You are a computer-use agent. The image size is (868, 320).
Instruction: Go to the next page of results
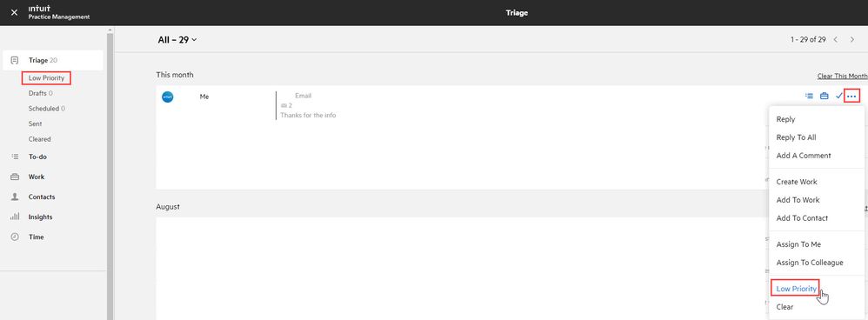click(x=852, y=40)
